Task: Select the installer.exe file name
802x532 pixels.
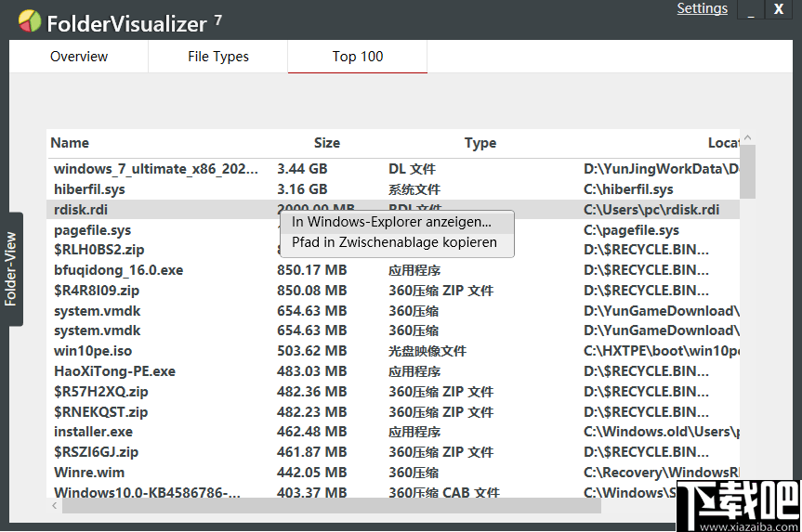Action: point(93,432)
